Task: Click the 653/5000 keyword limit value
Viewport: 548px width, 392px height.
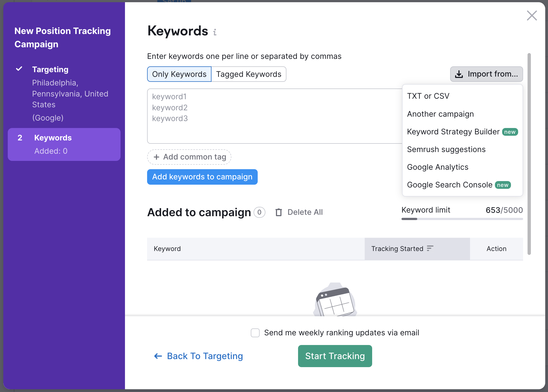Action: pos(504,210)
